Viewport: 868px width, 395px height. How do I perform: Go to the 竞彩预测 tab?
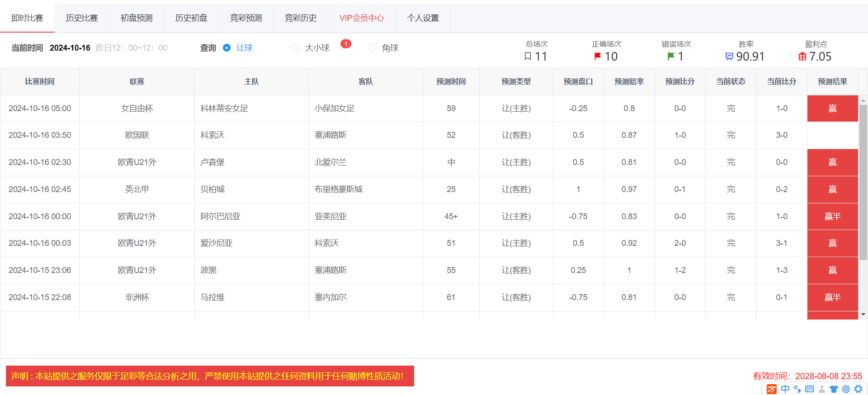pos(246,18)
